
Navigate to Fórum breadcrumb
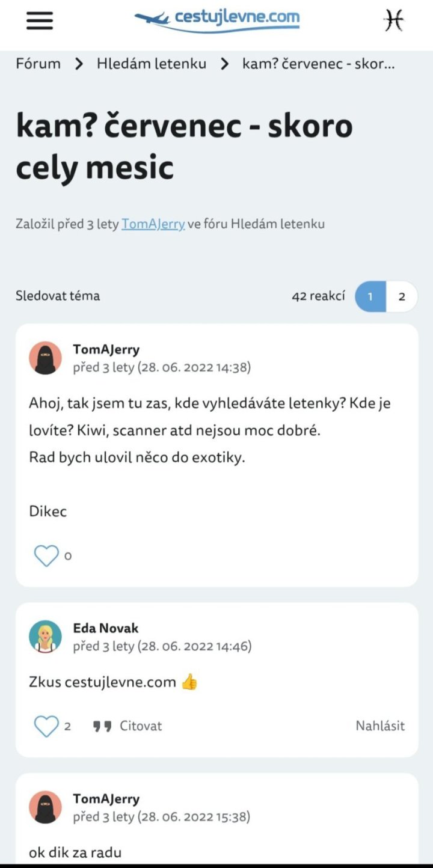(38, 64)
